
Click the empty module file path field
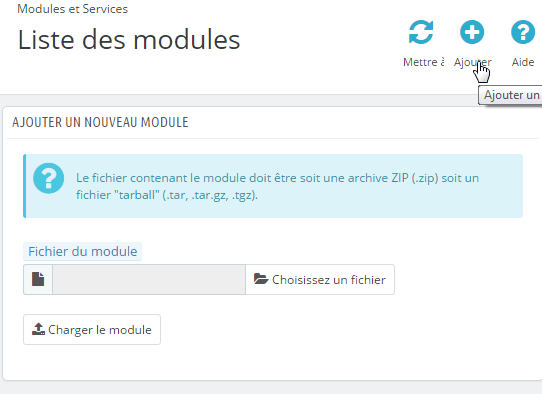149,280
